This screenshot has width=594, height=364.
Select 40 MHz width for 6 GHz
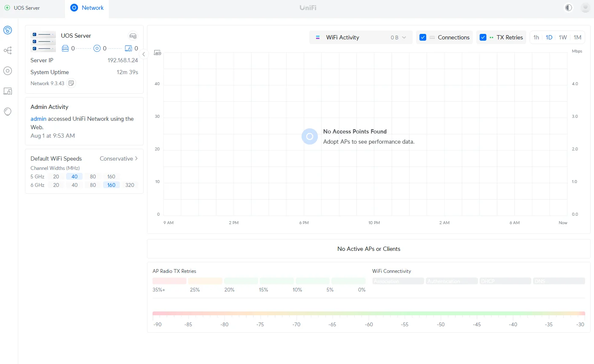coord(75,185)
